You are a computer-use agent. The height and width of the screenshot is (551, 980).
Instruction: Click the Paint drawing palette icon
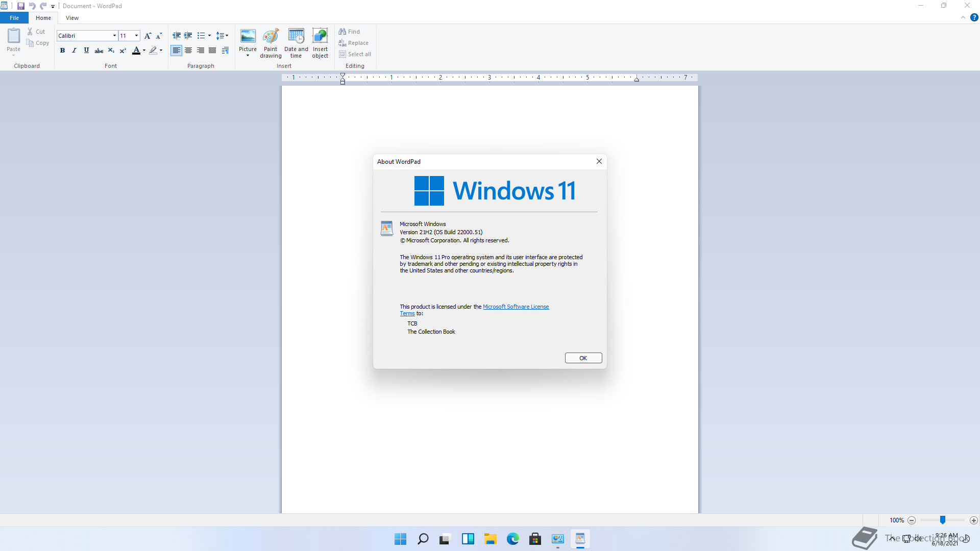pos(271,36)
